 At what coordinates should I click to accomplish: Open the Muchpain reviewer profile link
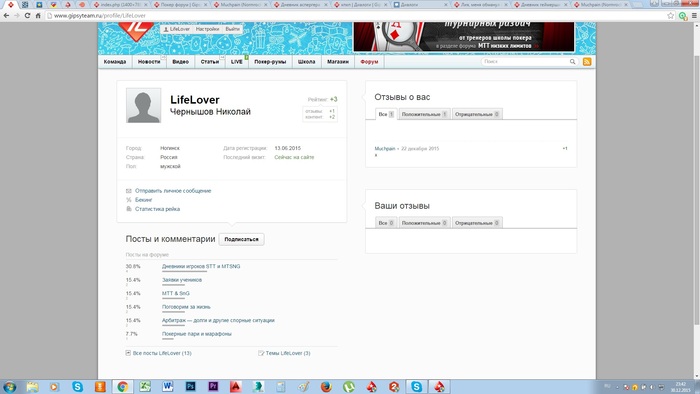click(385, 149)
